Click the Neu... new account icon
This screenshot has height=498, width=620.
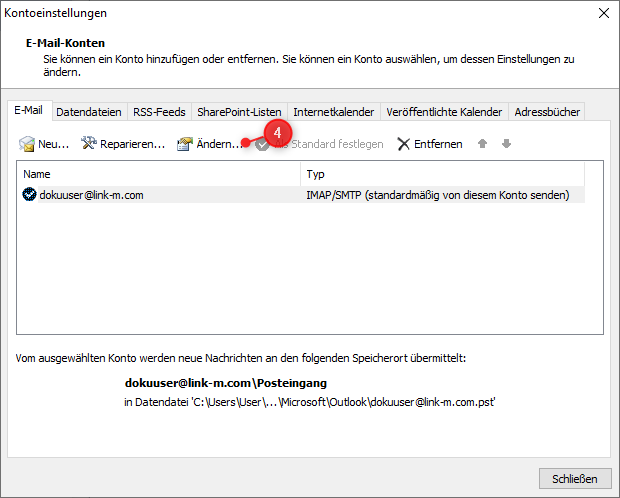(27, 144)
